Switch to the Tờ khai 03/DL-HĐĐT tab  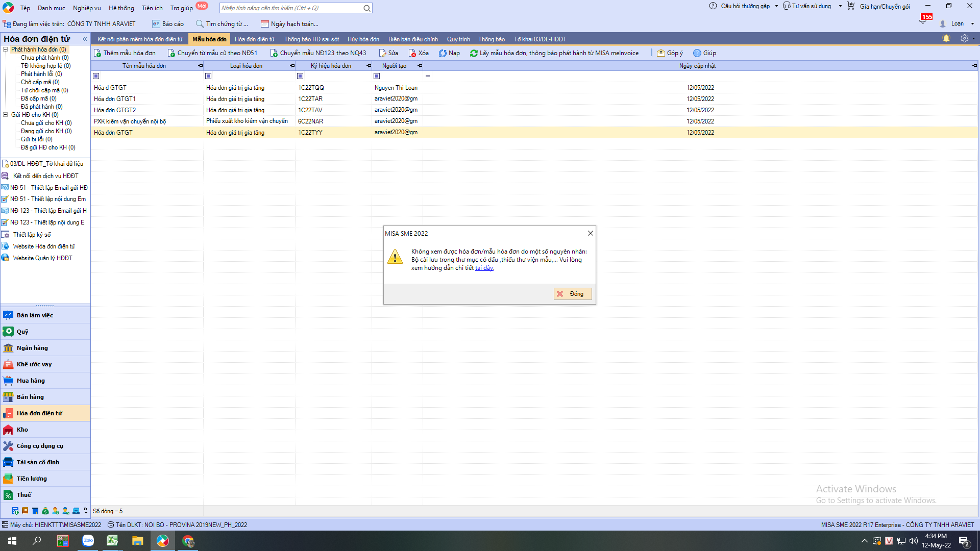[540, 39]
